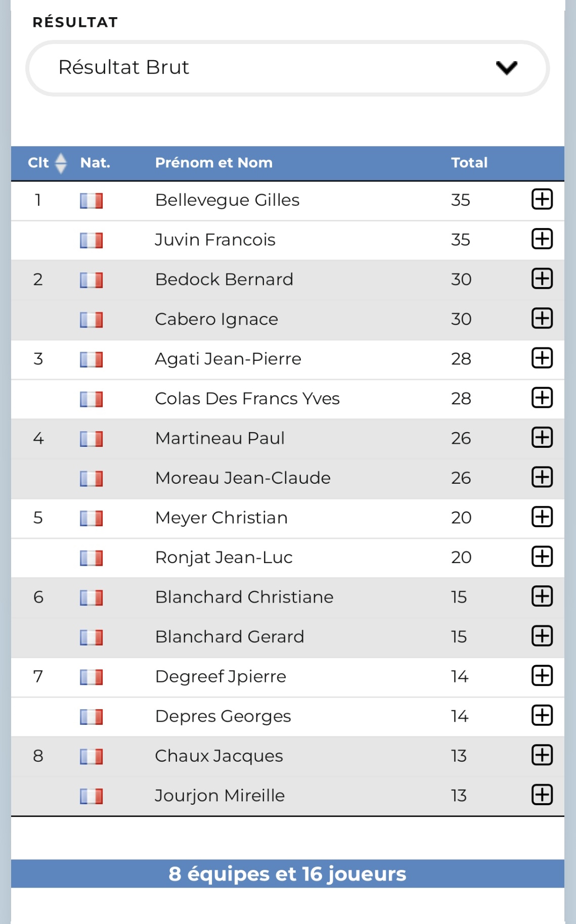576x924 pixels.
Task: Open Moreau Jean-Claude plus icon
Action: (x=542, y=478)
